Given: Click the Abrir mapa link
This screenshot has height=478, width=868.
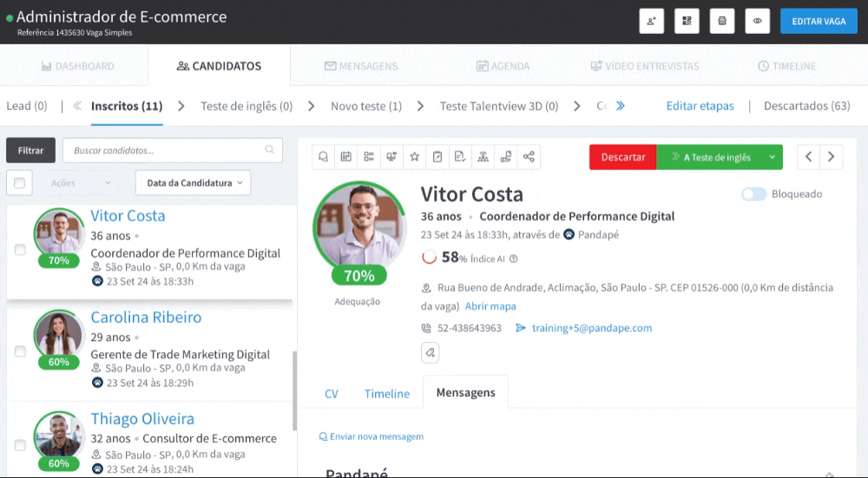Looking at the screenshot, I should (x=490, y=306).
